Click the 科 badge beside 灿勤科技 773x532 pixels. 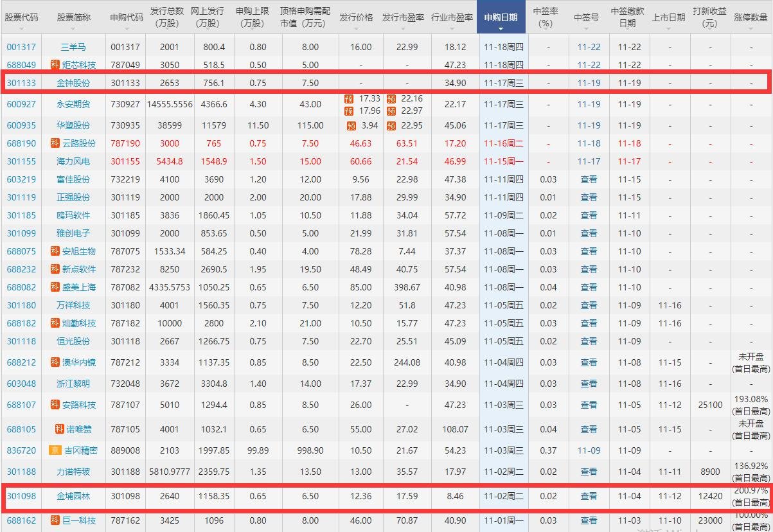click(55, 323)
